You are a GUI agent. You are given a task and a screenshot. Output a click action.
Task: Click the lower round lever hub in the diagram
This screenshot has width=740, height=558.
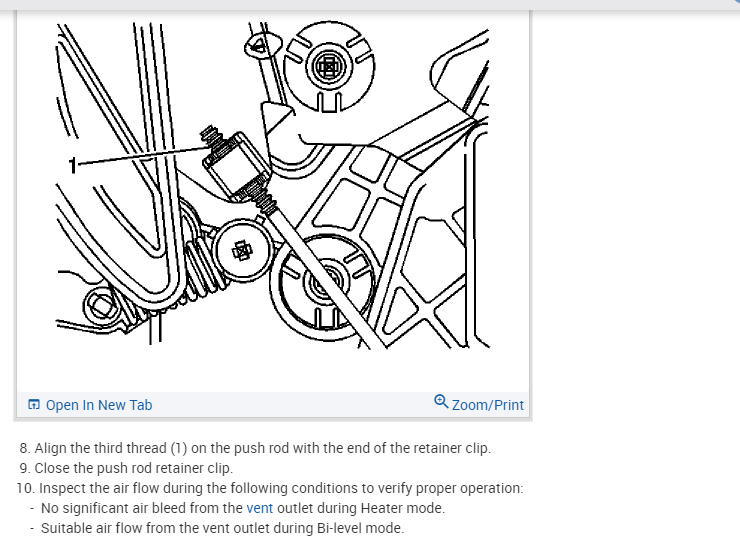tap(324, 285)
